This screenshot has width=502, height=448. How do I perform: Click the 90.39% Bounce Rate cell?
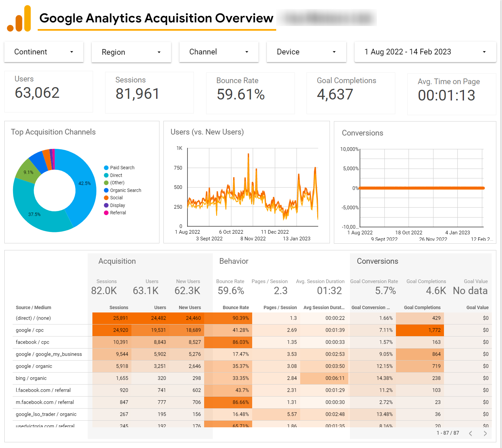[x=228, y=318]
